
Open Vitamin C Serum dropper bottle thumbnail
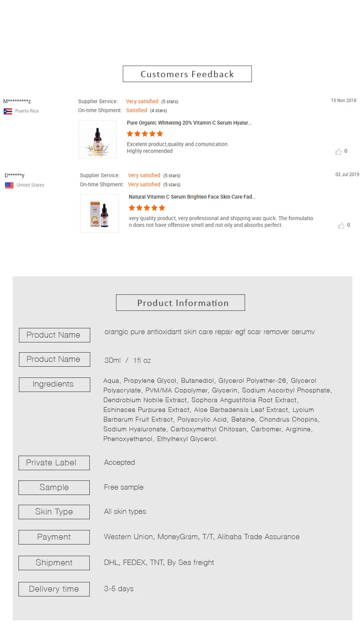tap(98, 139)
